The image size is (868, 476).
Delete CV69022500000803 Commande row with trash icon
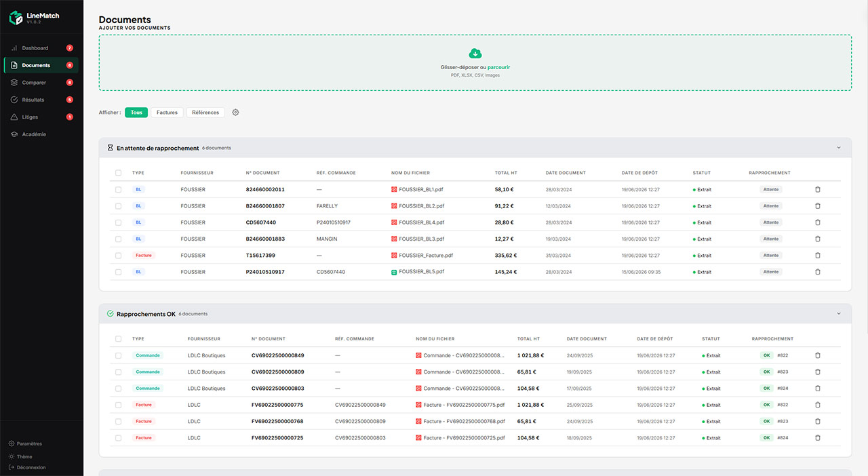coord(817,389)
